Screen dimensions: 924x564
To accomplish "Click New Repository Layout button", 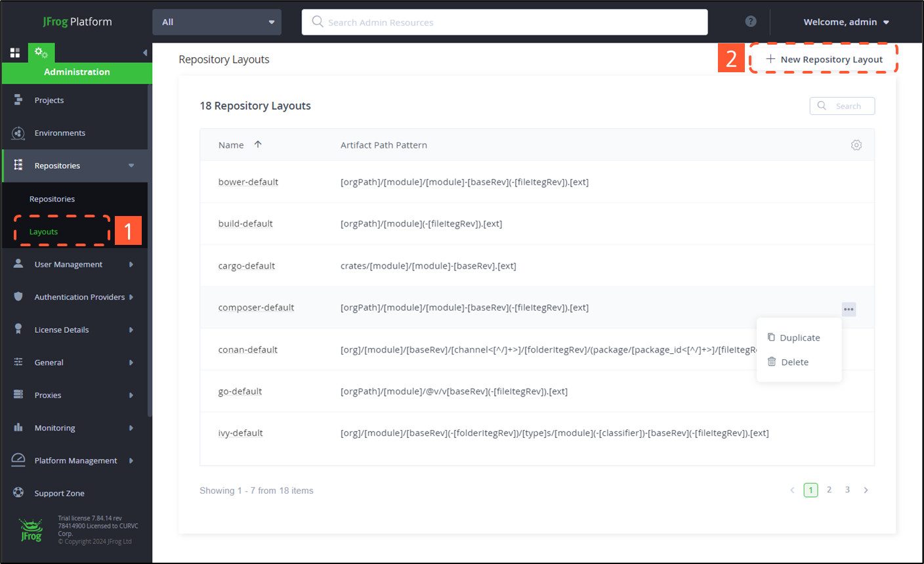I will tap(824, 59).
